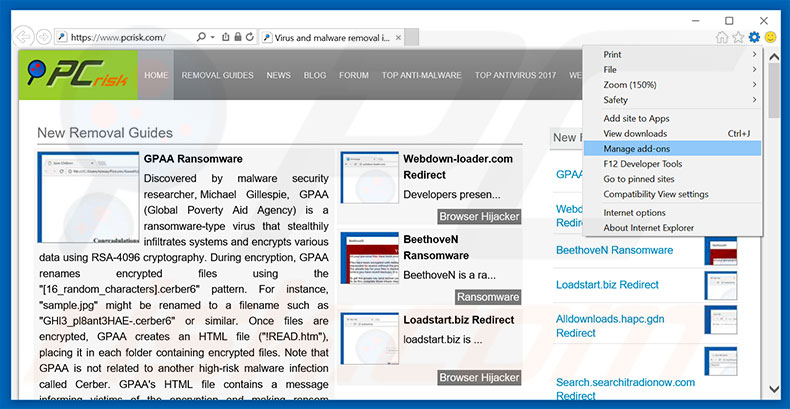Open BeethoveN Ransomware article title in middle column

coord(436,247)
